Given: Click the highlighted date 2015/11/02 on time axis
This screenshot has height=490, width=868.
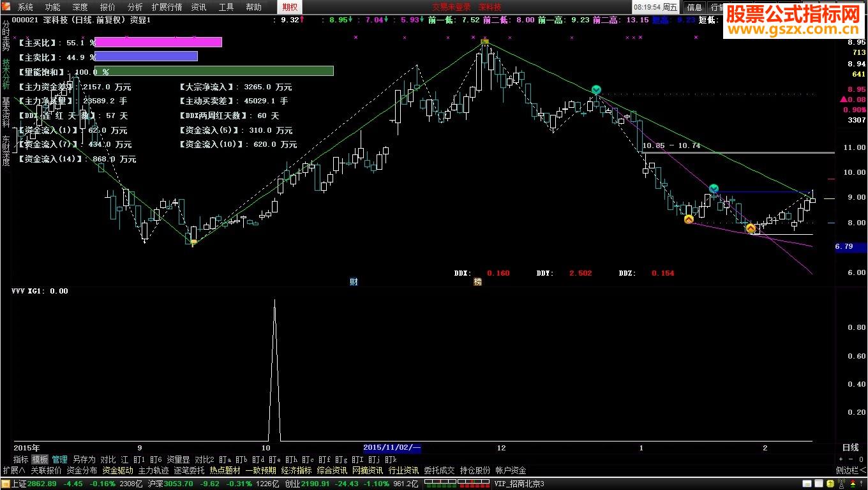Looking at the screenshot, I should (x=392, y=447).
